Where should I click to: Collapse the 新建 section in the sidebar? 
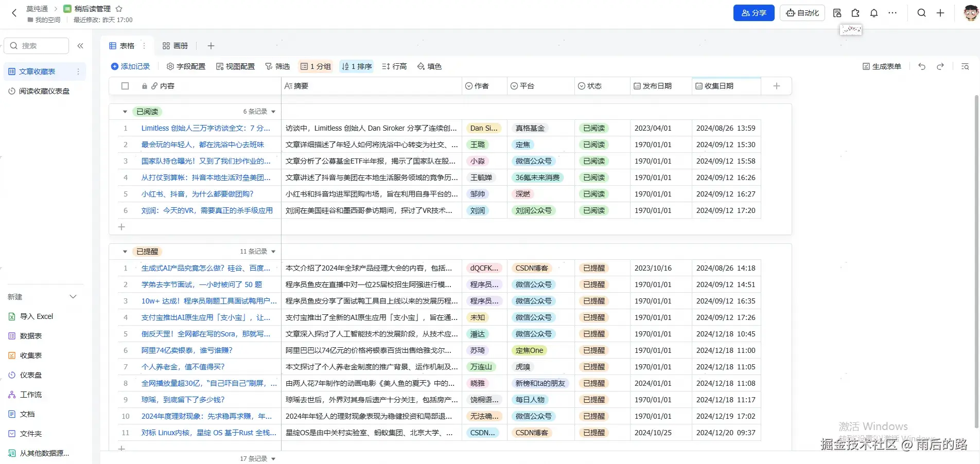tap(73, 296)
